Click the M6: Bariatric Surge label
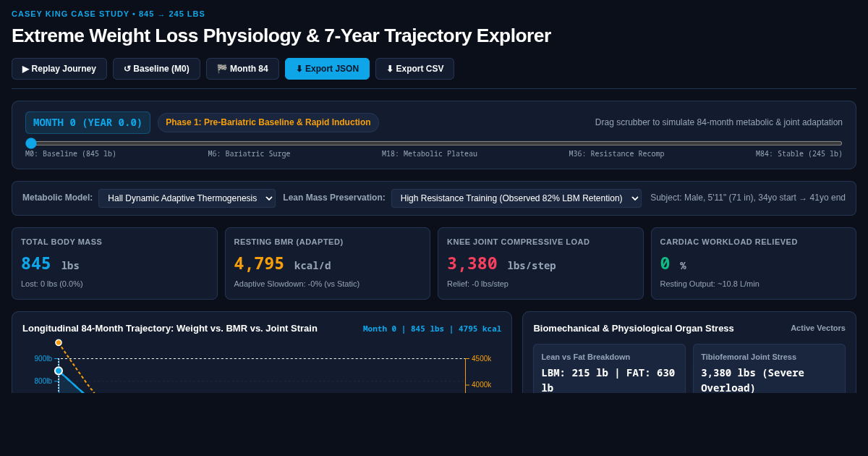The image size is (868, 456). click(x=249, y=154)
